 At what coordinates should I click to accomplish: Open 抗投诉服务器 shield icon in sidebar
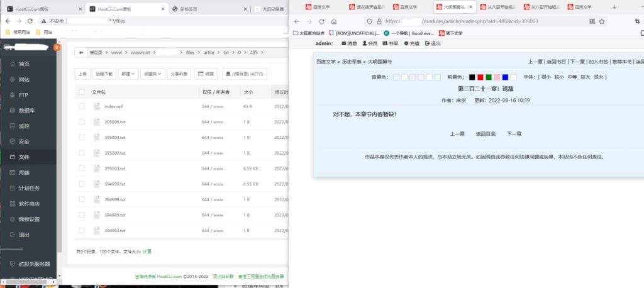coord(13,263)
